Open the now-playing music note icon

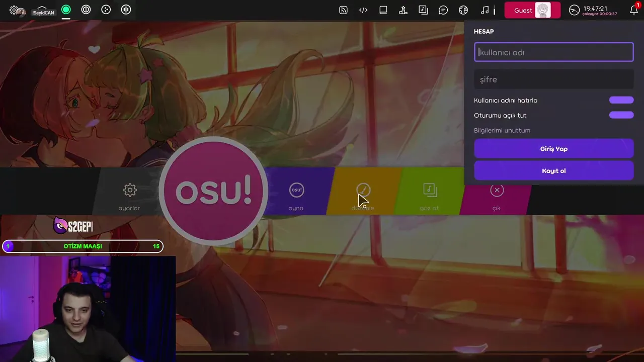[485, 10]
